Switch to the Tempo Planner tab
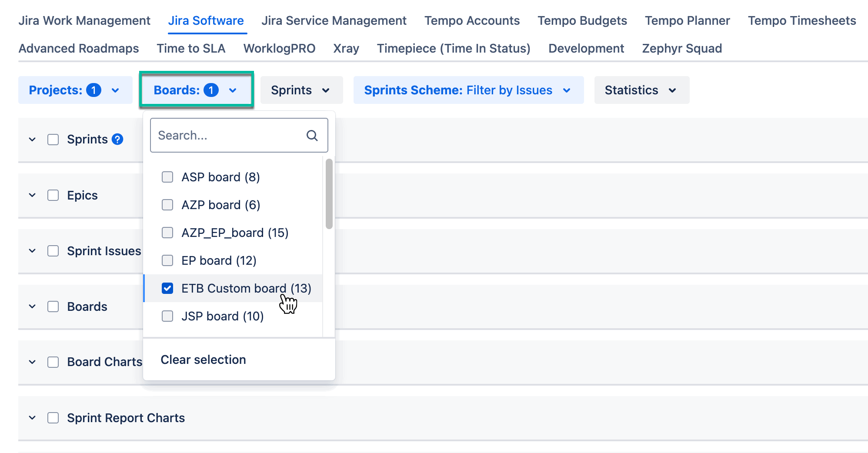 click(x=687, y=20)
